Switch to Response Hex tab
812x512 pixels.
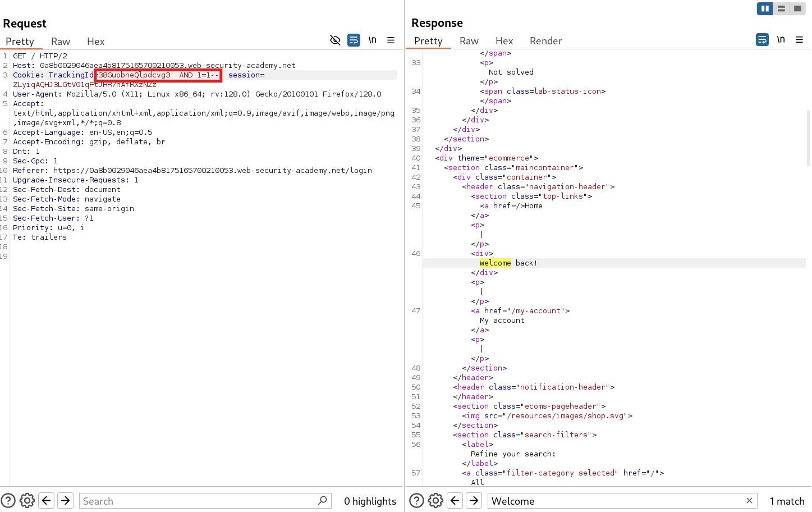pyautogui.click(x=504, y=41)
